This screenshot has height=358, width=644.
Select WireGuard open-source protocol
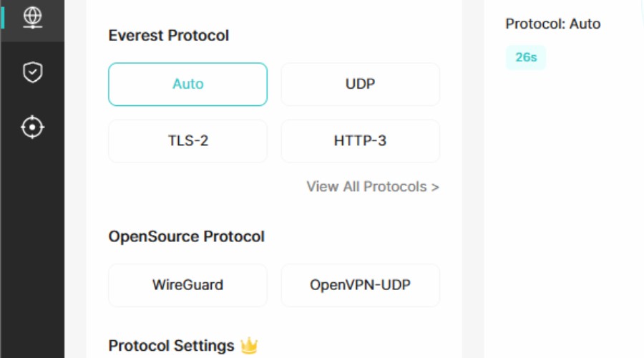coord(187,285)
